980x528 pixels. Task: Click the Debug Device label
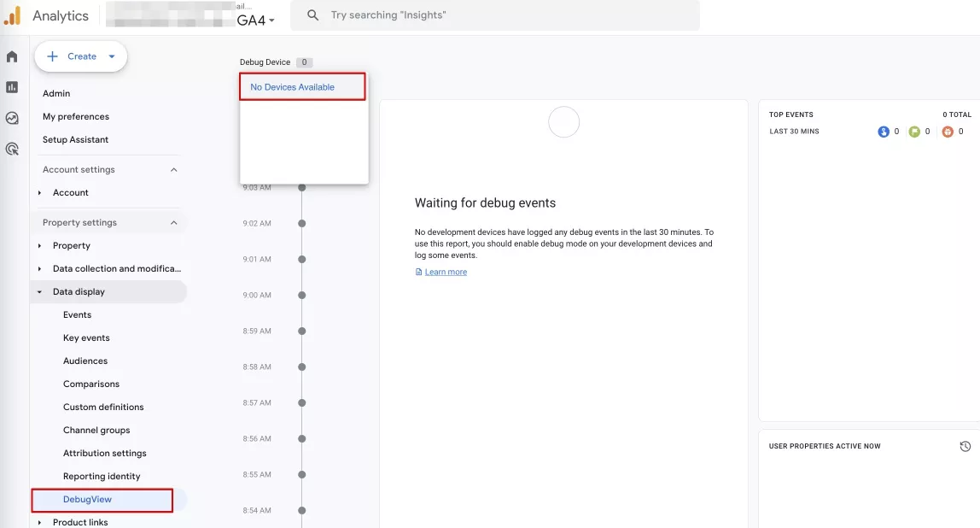(x=265, y=62)
